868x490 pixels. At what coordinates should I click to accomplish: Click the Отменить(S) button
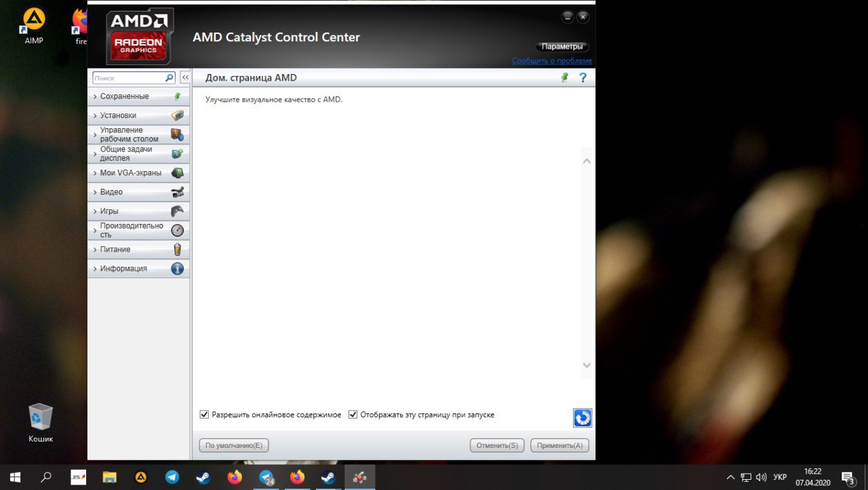[x=497, y=445]
